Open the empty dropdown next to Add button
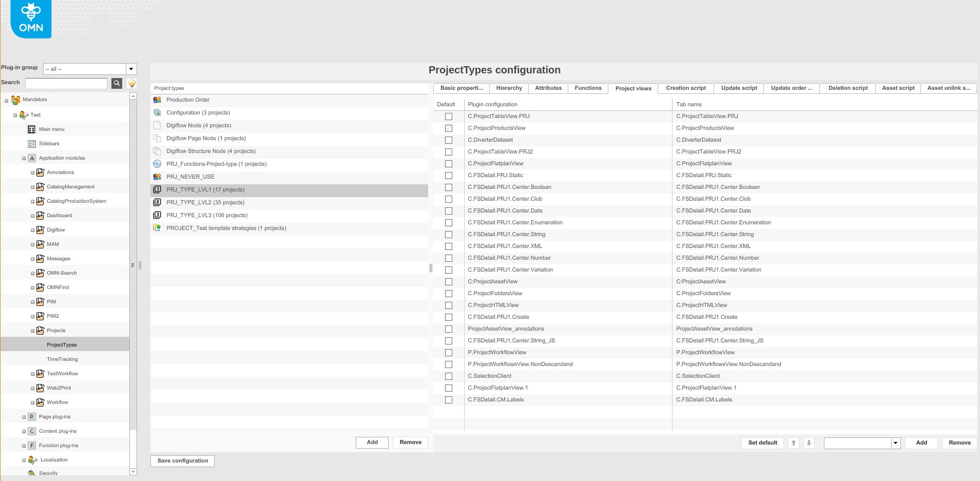 [895, 442]
